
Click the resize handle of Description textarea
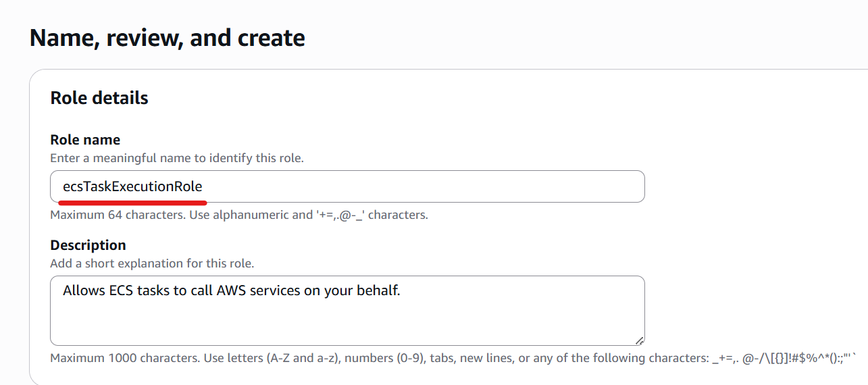(639, 340)
